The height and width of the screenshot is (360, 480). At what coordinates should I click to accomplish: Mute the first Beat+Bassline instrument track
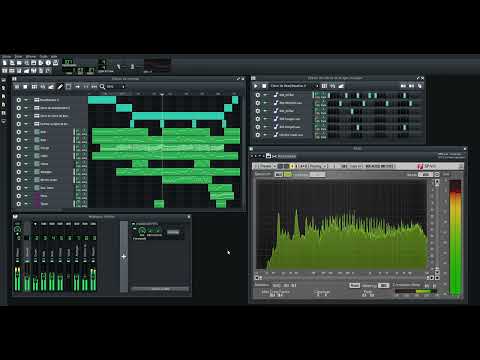pos(265,95)
